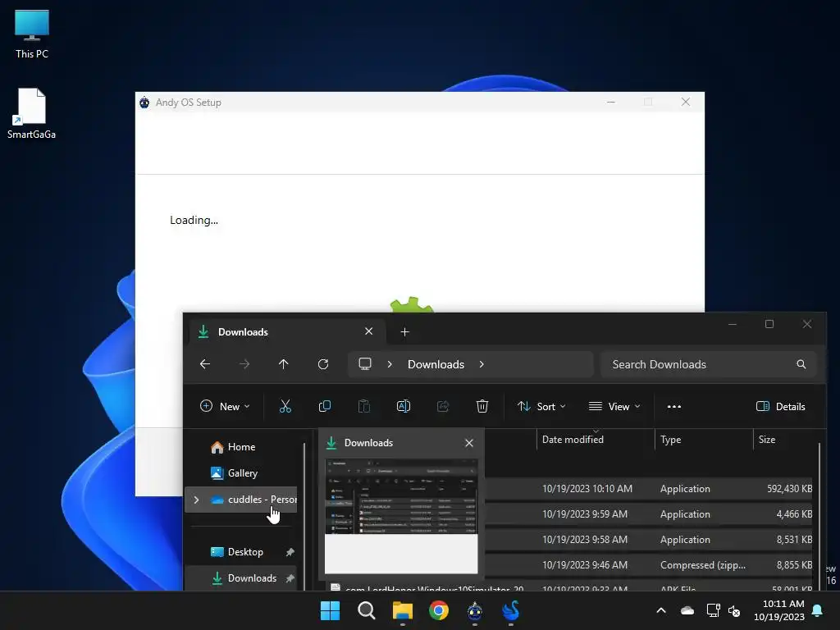Close the Downloads thumbnail preview

pyautogui.click(x=469, y=443)
